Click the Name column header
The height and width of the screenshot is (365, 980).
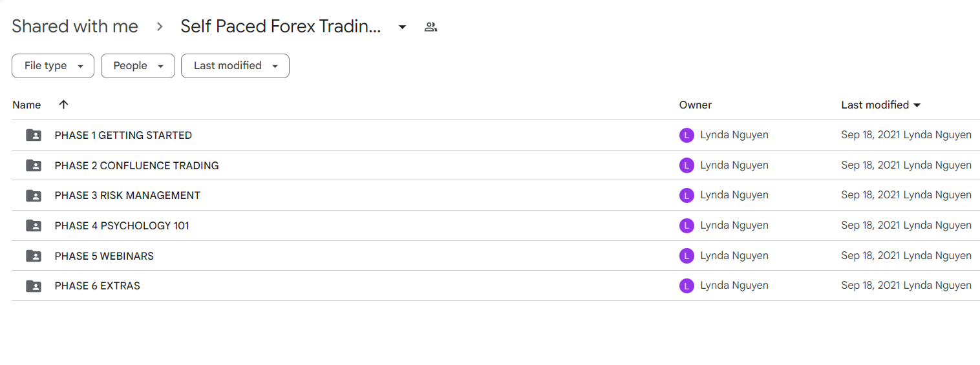27,105
